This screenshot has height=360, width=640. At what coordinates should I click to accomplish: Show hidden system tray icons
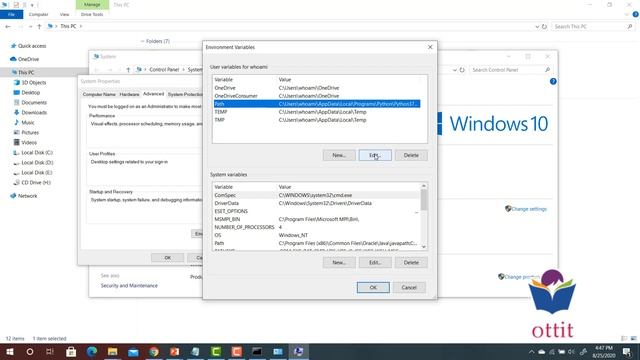click(531, 351)
